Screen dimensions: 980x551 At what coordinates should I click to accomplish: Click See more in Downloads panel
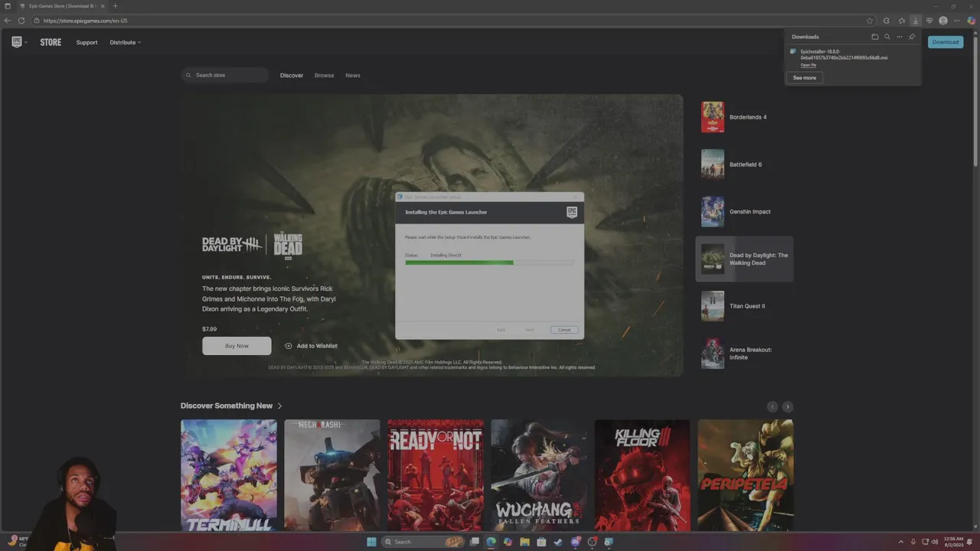click(805, 77)
